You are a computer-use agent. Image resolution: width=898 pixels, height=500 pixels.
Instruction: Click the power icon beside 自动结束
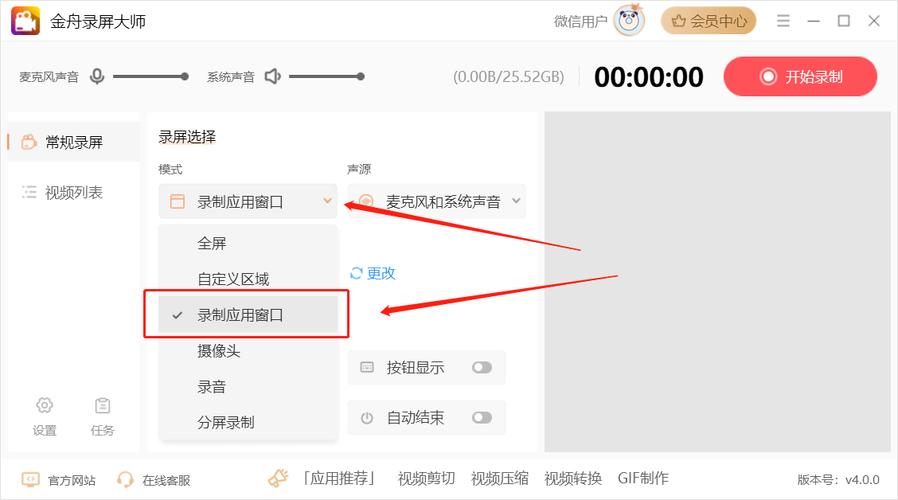click(367, 418)
